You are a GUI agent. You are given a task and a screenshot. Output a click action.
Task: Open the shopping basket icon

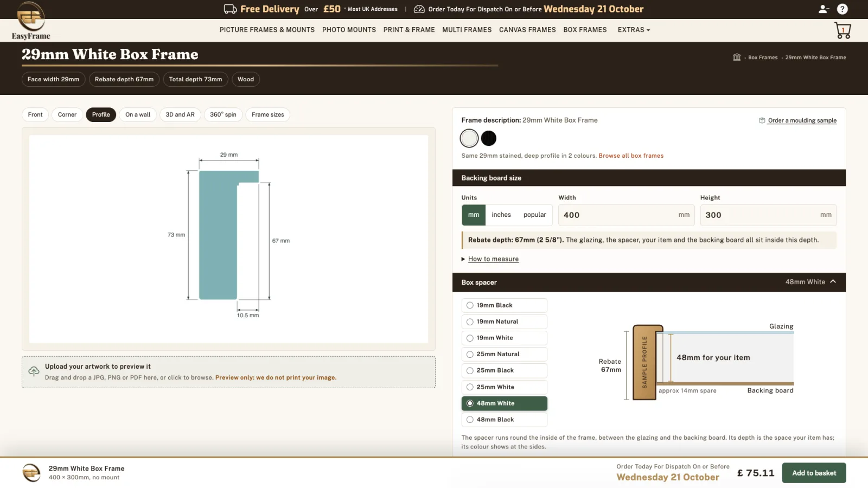843,30
